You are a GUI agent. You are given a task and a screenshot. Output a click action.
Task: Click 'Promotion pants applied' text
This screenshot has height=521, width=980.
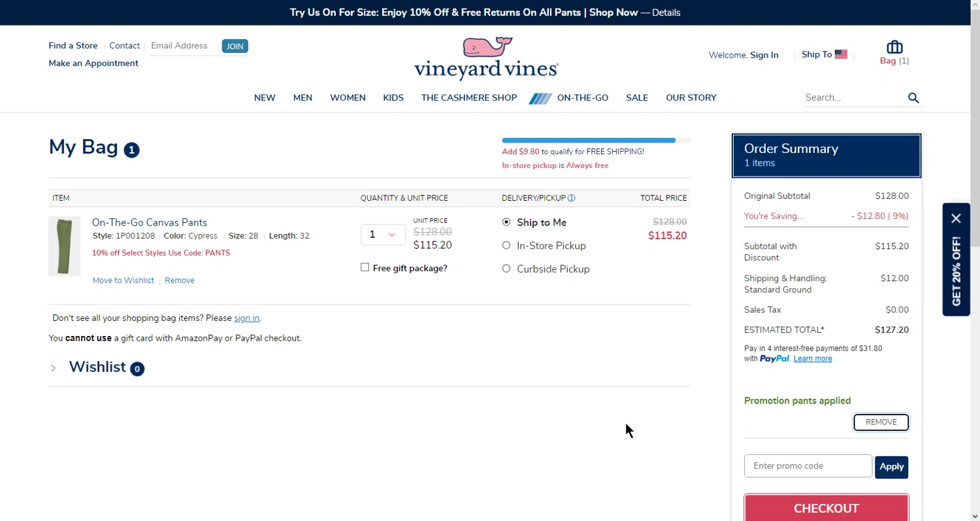(x=797, y=401)
